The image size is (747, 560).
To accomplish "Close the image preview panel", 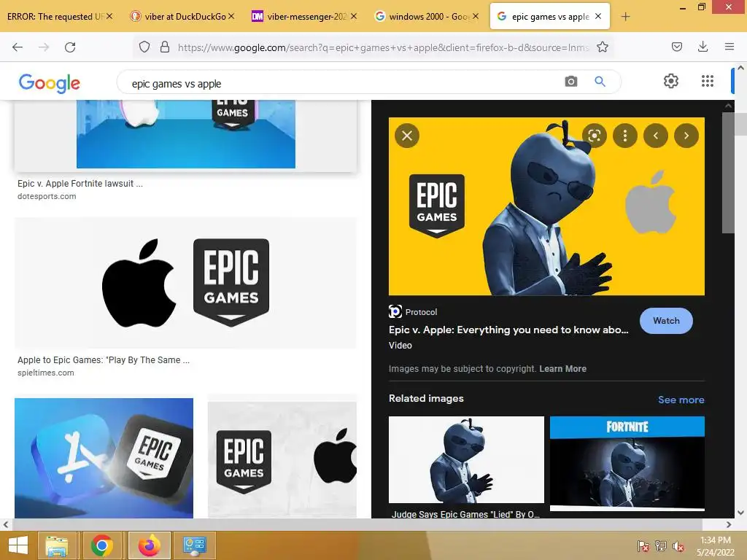I will (x=407, y=136).
